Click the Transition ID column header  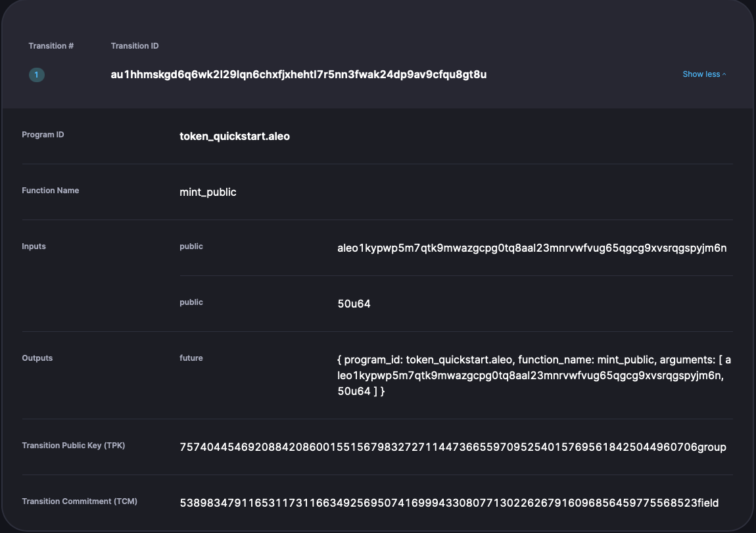pyautogui.click(x=135, y=46)
